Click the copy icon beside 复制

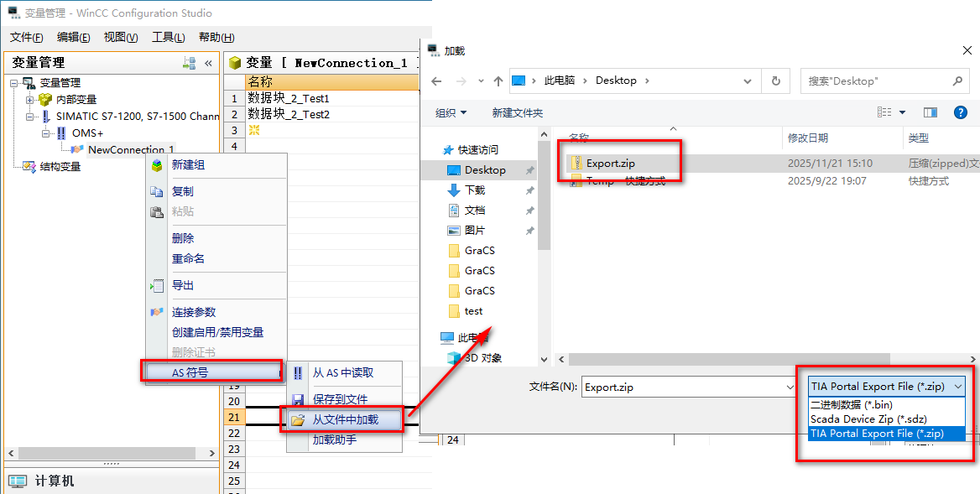[156, 191]
